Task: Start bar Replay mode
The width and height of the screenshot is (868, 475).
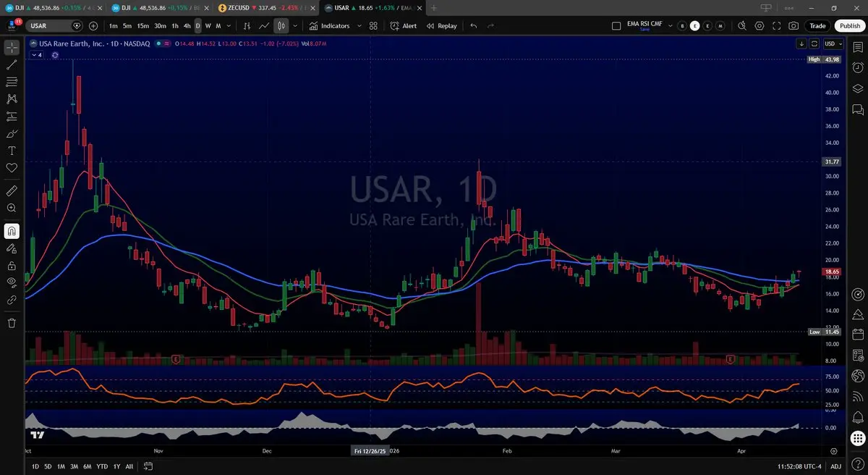Action: [442, 26]
